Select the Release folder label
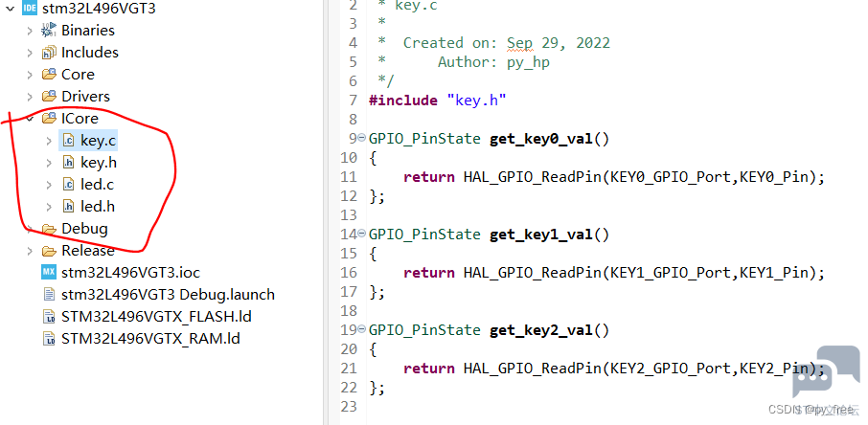Image resolution: width=868 pixels, height=425 pixels. pos(88,251)
